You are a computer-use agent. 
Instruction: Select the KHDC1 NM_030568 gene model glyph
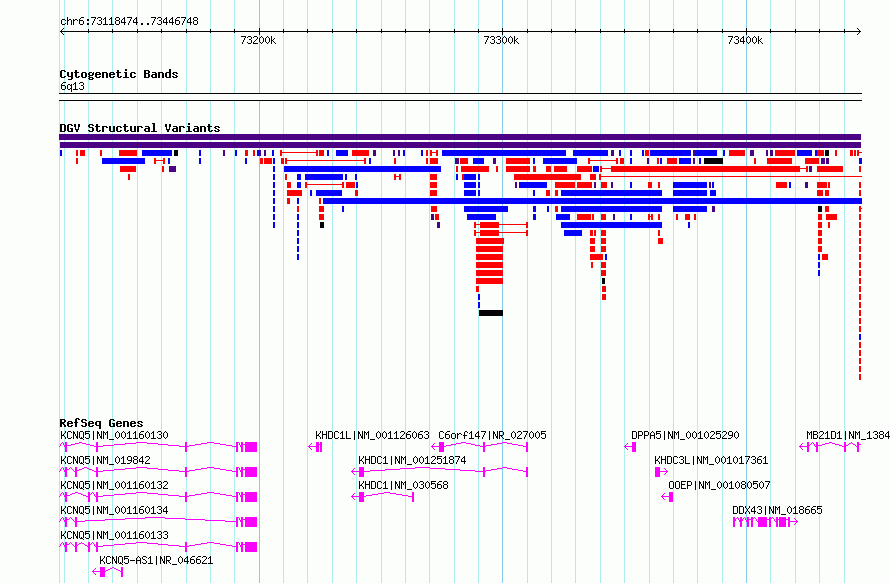click(383, 497)
